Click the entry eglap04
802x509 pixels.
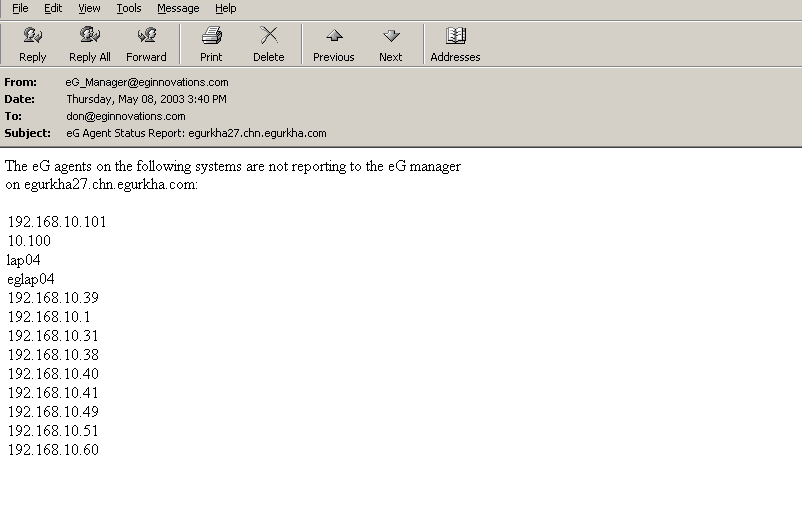coord(31,279)
